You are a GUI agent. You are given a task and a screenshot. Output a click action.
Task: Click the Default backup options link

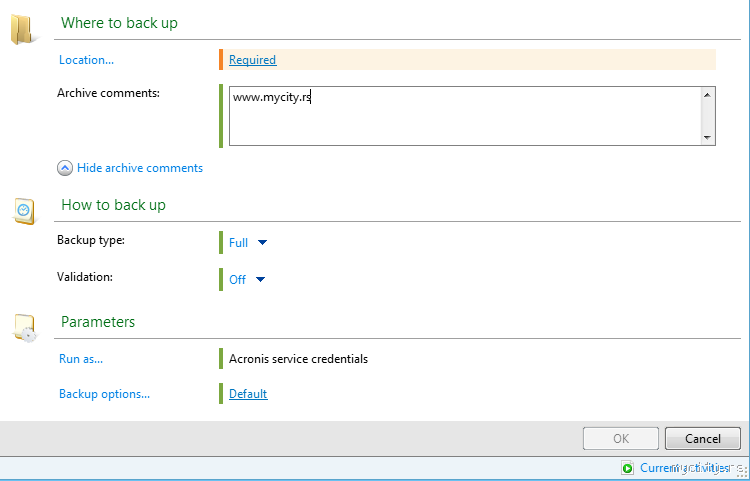click(248, 394)
